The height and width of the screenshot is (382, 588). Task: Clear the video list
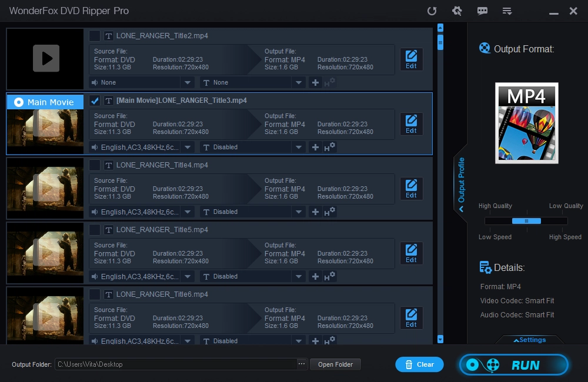[x=419, y=364]
